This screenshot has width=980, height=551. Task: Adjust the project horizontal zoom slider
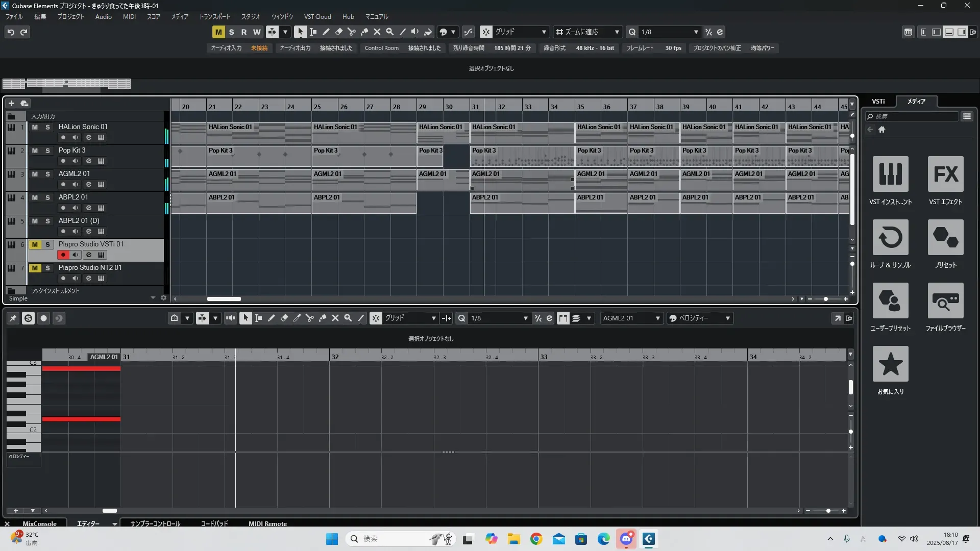826,299
